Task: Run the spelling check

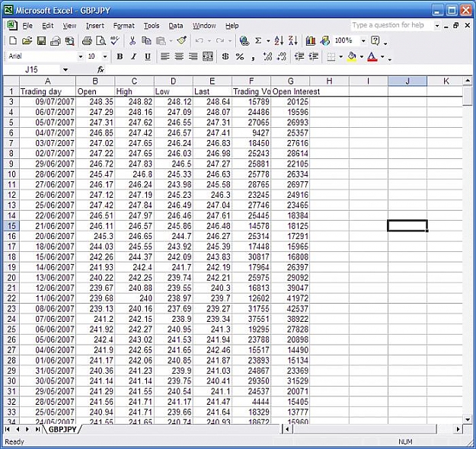Action: (115, 40)
